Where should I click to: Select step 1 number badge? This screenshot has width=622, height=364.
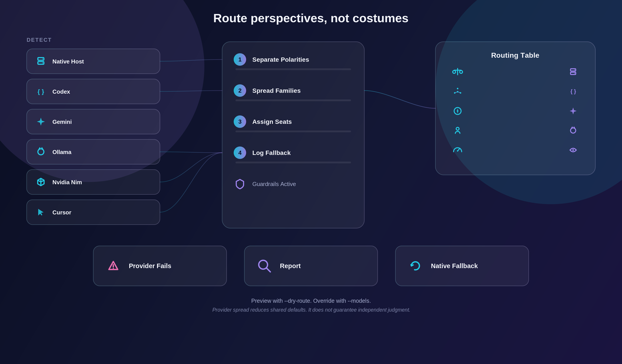[240, 59]
